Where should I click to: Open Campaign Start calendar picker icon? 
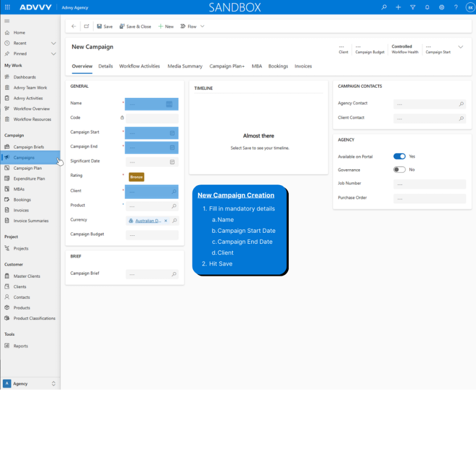point(172,133)
